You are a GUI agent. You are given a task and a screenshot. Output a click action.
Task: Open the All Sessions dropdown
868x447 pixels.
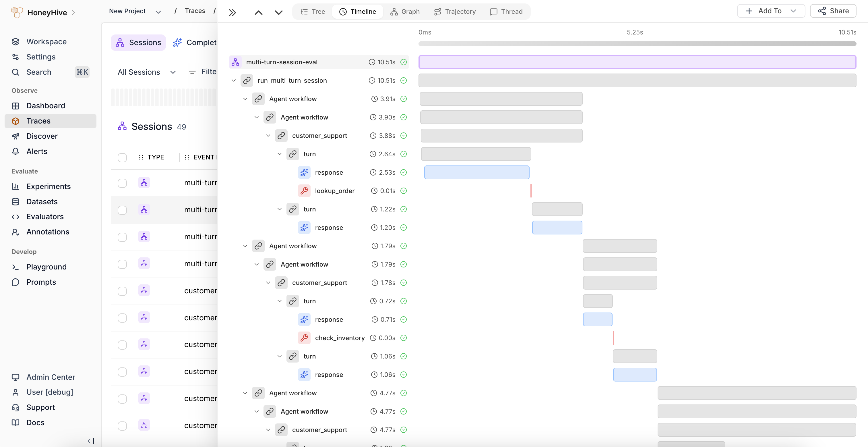click(x=147, y=72)
